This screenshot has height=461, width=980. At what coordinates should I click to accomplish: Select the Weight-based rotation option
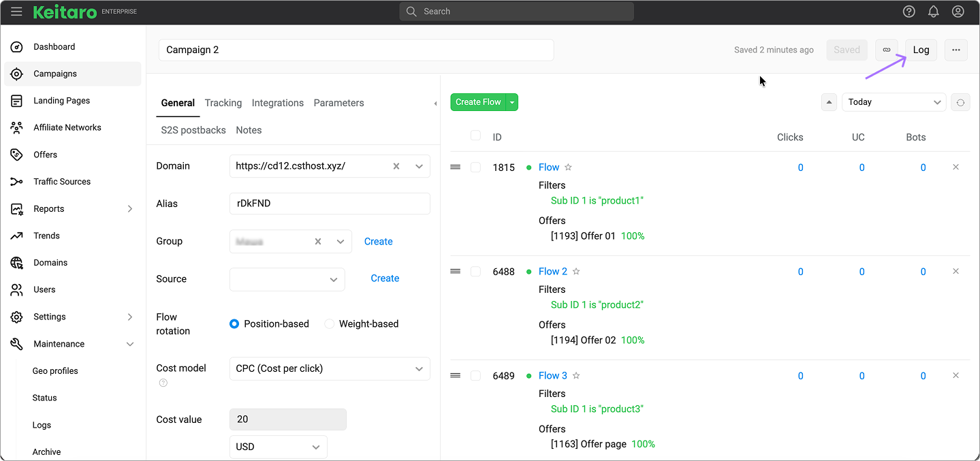tap(330, 324)
